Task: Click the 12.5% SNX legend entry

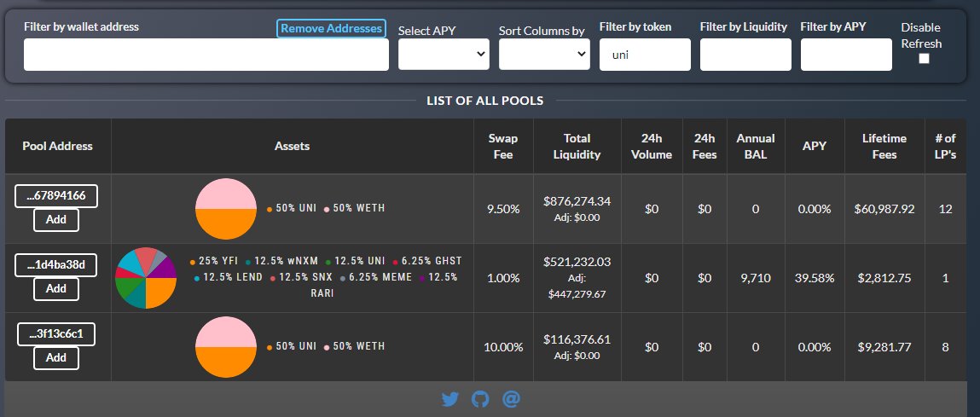Action: click(302, 276)
